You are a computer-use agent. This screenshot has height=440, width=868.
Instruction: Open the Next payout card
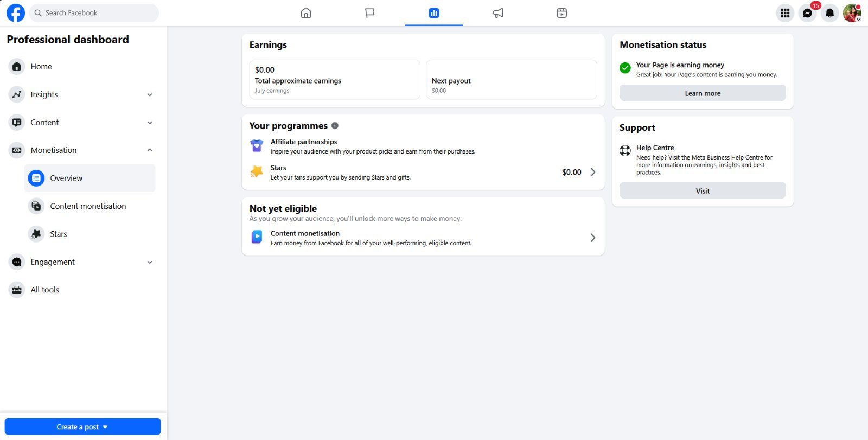(512, 80)
